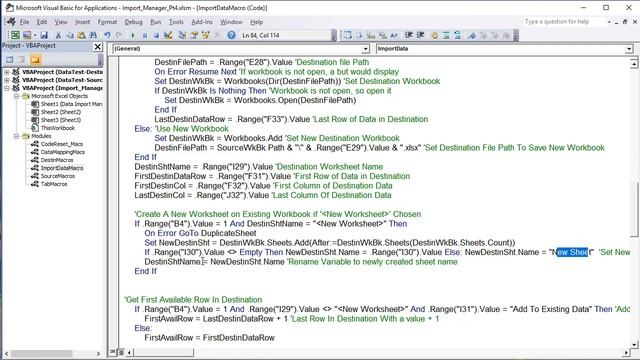This screenshot has width=640, height=360.
Task: Select the SourceMacros module
Action: [58, 176]
